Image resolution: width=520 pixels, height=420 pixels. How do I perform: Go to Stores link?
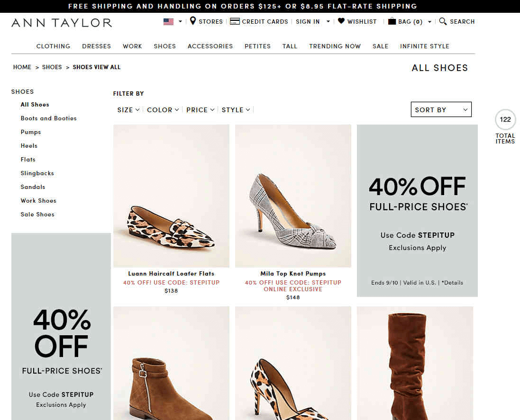(210, 21)
